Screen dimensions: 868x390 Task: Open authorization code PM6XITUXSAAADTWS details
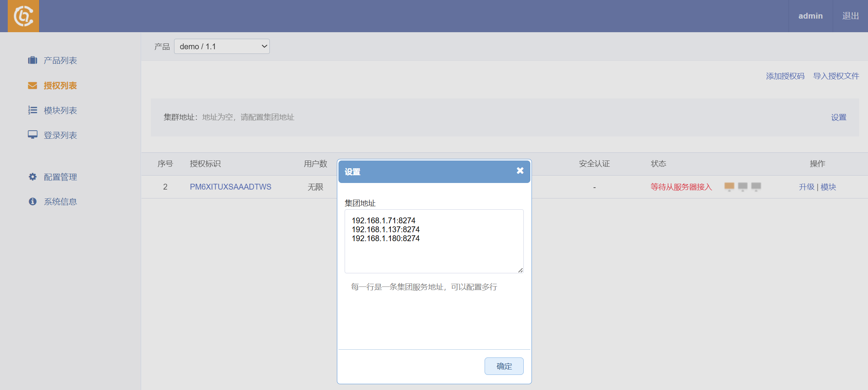click(230, 186)
